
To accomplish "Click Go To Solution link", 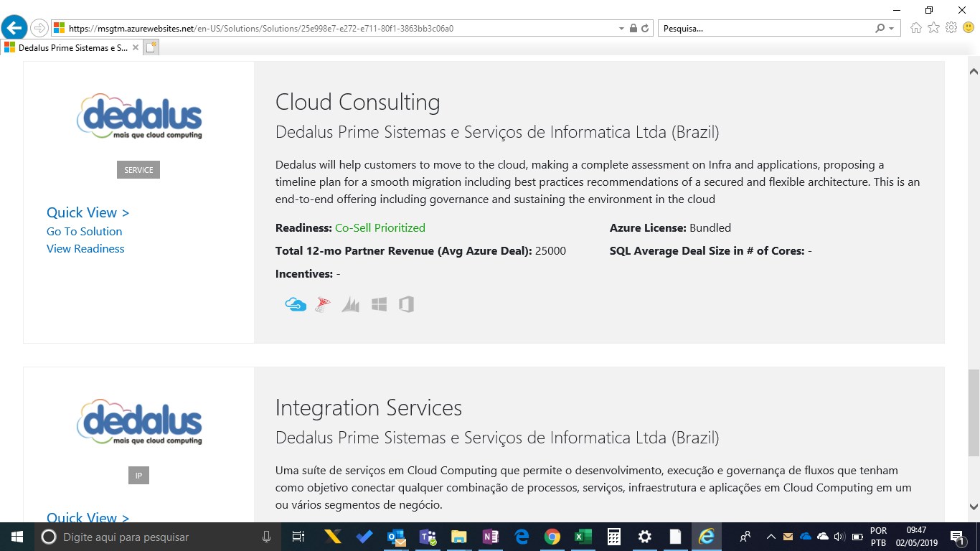I will pos(84,231).
